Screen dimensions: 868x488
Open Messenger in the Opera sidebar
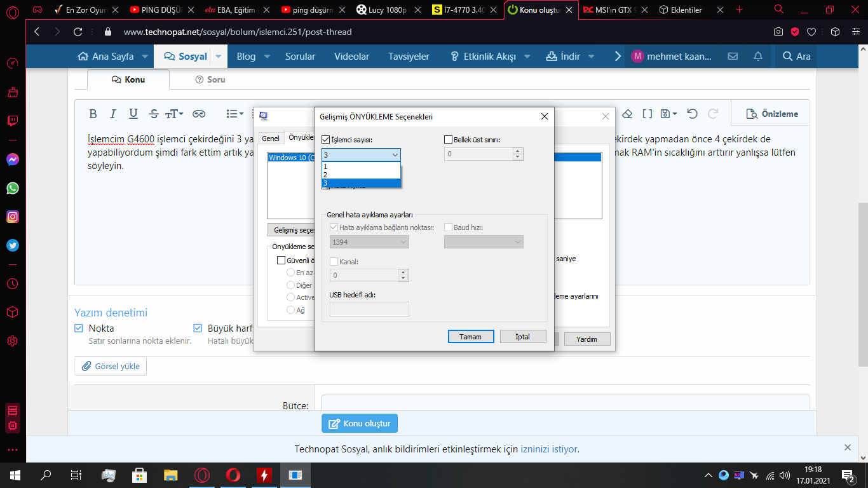(12, 159)
